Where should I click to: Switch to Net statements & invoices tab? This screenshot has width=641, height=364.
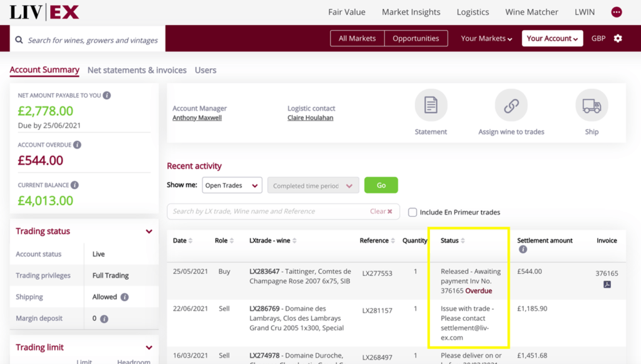click(x=137, y=70)
